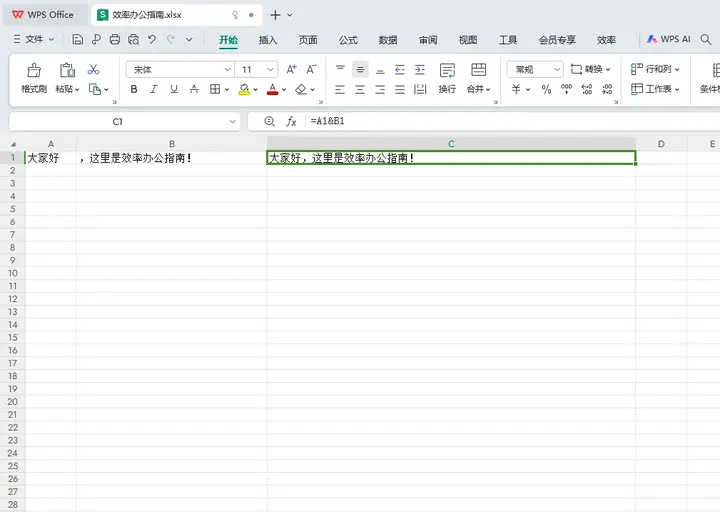This screenshot has width=720, height=512.
Task: Center text horizontally
Action: coord(360,89)
